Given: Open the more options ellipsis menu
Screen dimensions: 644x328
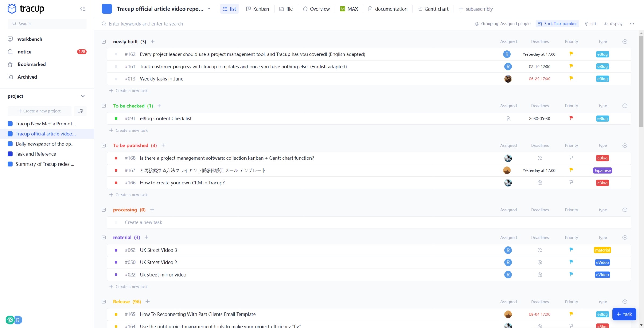Looking at the screenshot, I should [x=632, y=24].
